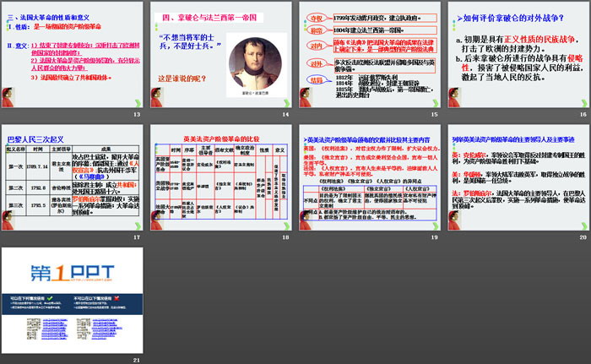
Task: Click the blue 结局 oval on slide 15
Action: coord(317,80)
